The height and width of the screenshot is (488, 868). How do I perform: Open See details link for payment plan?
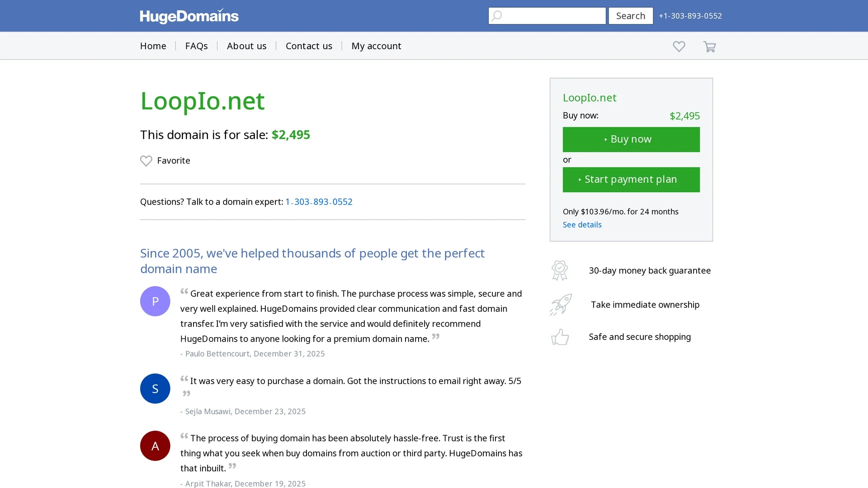582,225
